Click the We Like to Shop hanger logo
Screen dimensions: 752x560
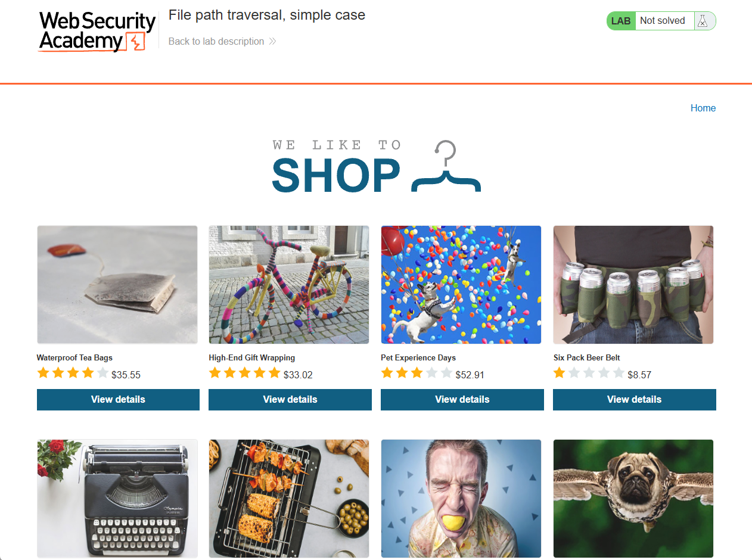pos(376,167)
